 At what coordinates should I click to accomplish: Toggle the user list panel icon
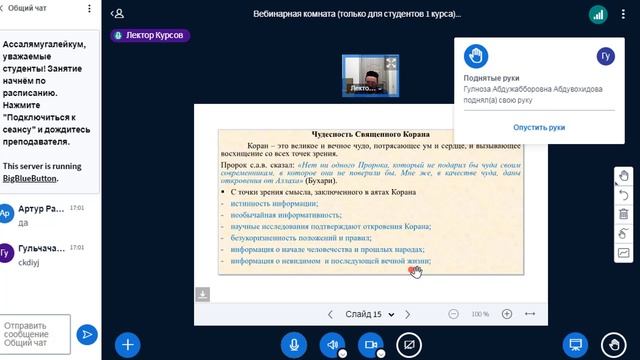(x=118, y=13)
